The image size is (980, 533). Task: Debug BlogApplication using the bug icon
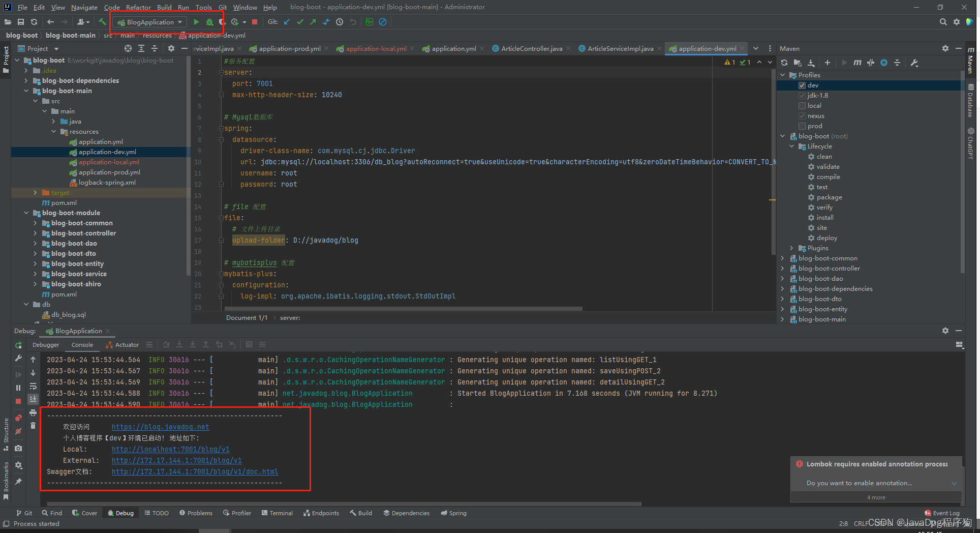[x=210, y=22]
